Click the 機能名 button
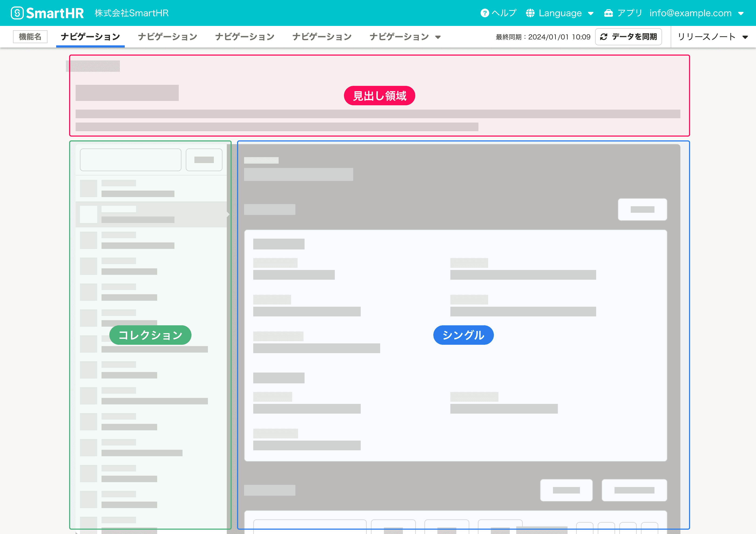Viewport: 756px width, 534px height. coord(30,36)
